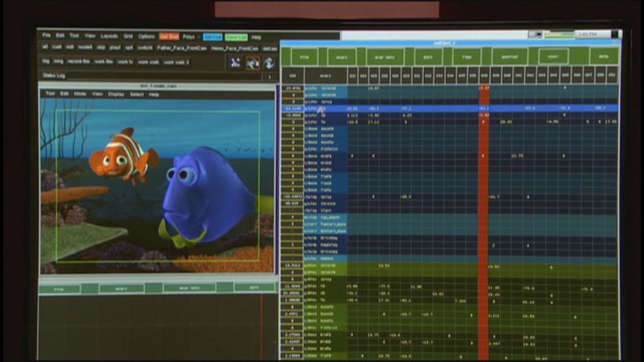Toggle the green Conn Cue button
Viewport: 644px width, 362px height.
tap(235, 37)
